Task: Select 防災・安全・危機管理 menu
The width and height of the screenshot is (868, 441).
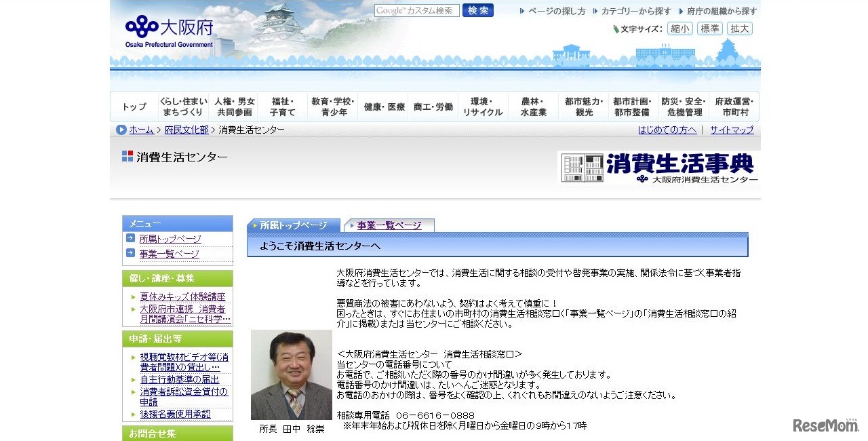Action: (684, 107)
